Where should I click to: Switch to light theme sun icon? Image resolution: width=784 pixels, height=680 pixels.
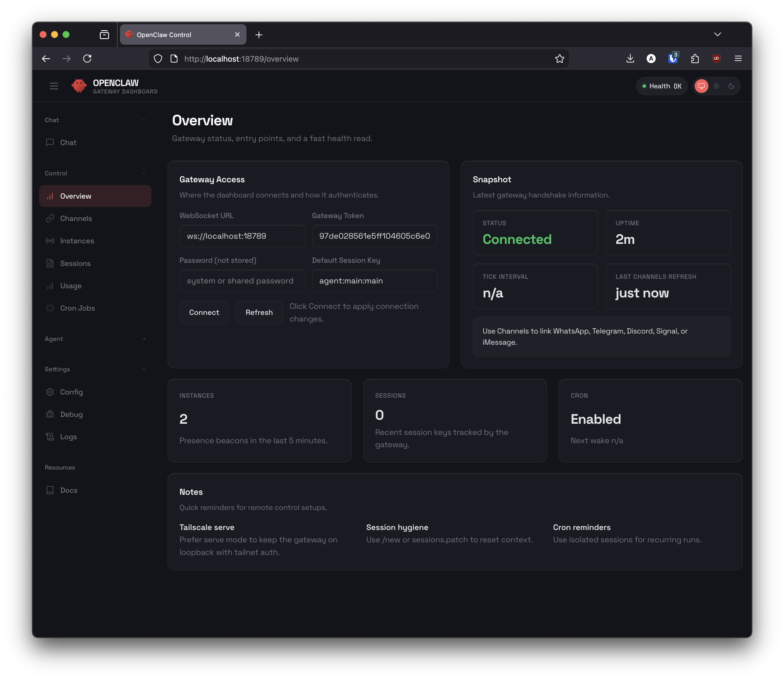pyautogui.click(x=716, y=86)
